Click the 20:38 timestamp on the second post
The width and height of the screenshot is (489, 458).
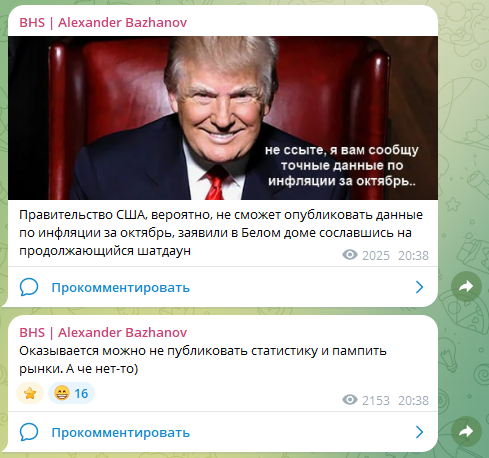pyautogui.click(x=413, y=400)
